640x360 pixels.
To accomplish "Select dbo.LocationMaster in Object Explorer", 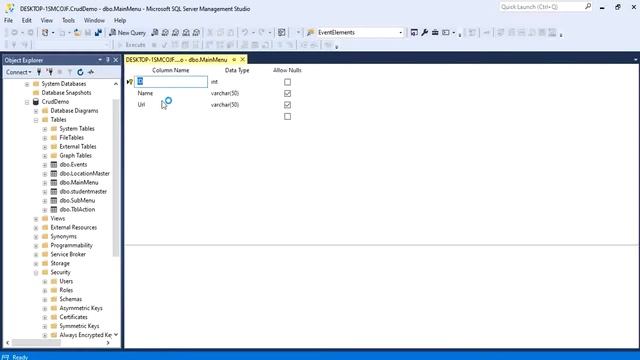I will [84, 173].
